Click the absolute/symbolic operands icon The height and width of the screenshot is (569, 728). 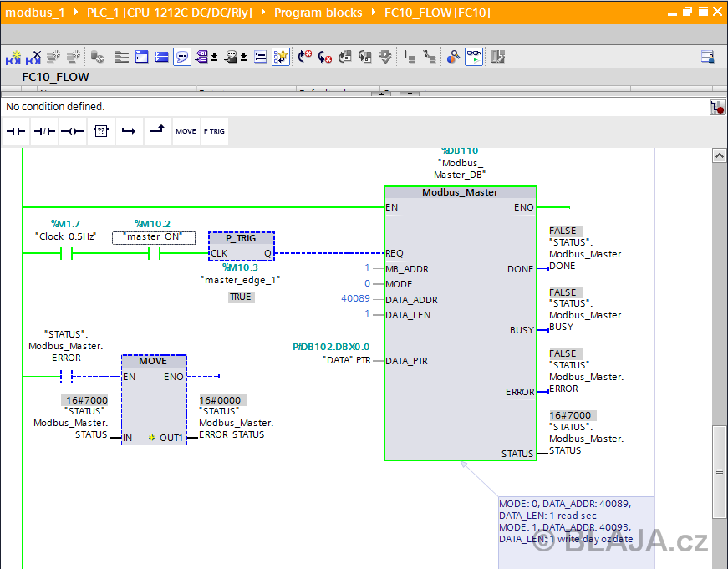pyautogui.click(x=201, y=57)
